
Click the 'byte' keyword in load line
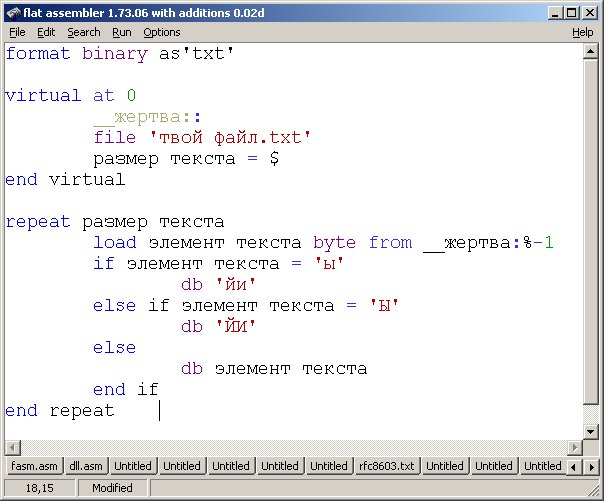334,243
